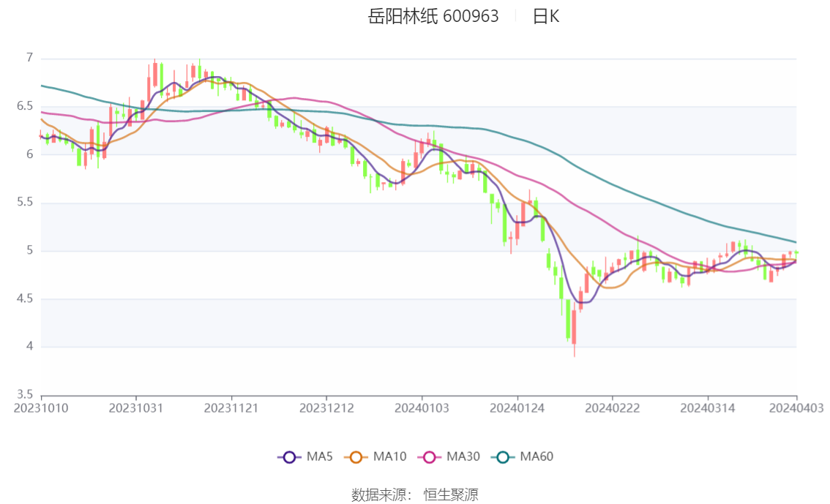Click the 数据来源 caption text
Screen dimensions: 830x504
378,495
